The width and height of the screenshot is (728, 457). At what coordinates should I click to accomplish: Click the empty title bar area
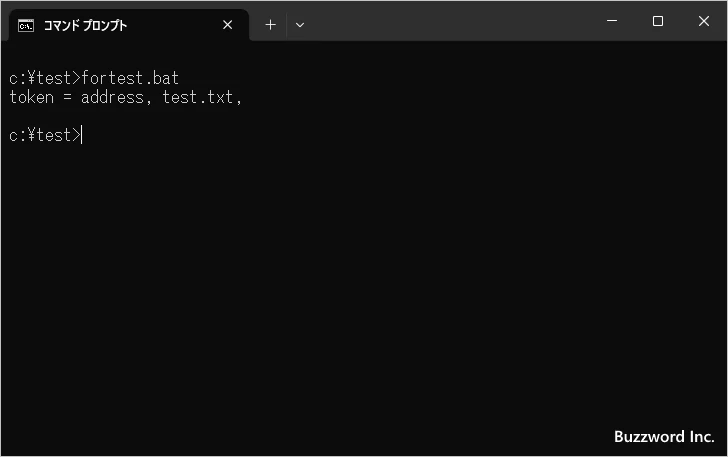[450, 22]
